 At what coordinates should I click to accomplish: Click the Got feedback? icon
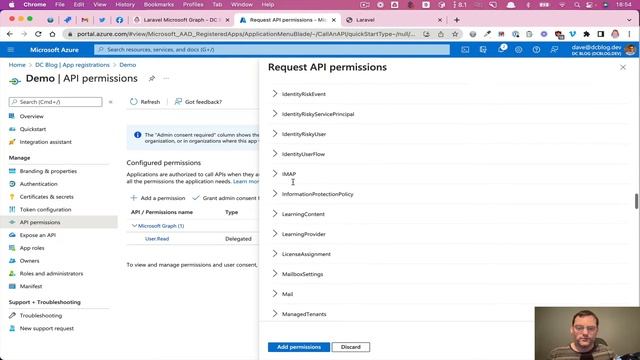pos(178,102)
